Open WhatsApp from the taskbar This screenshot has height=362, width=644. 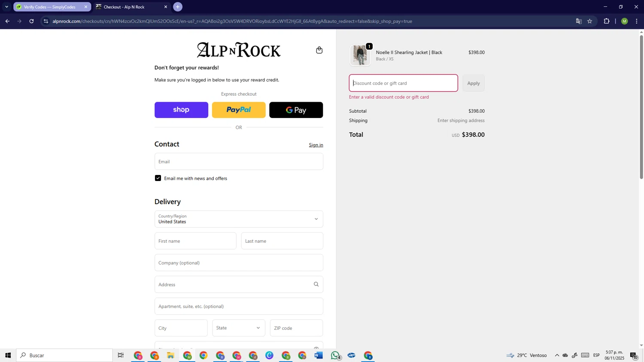(335, 355)
